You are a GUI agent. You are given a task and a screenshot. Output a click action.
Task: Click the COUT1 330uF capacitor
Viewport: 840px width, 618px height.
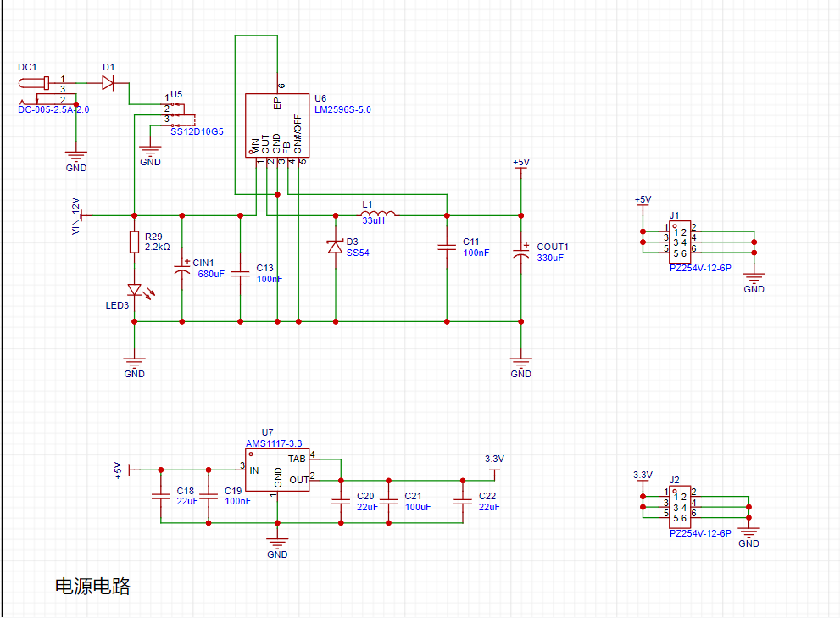[521, 253]
